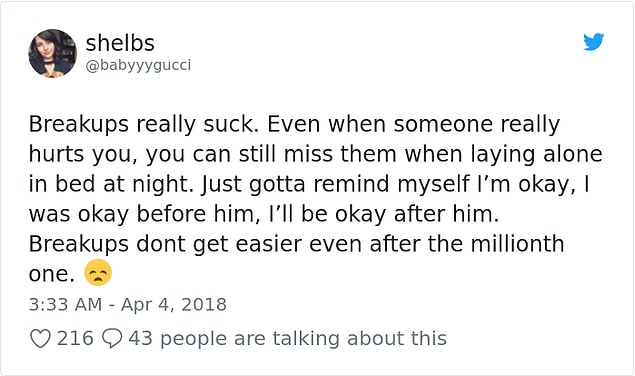This screenshot has width=635, height=376.
Task: Click 'hurts you' at second line start
Action: coord(83,154)
